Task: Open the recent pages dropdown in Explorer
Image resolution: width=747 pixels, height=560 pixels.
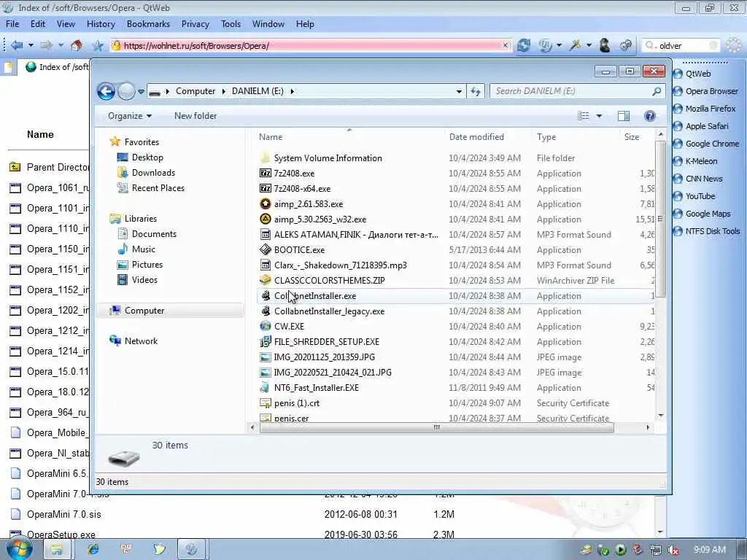Action: click(x=141, y=91)
